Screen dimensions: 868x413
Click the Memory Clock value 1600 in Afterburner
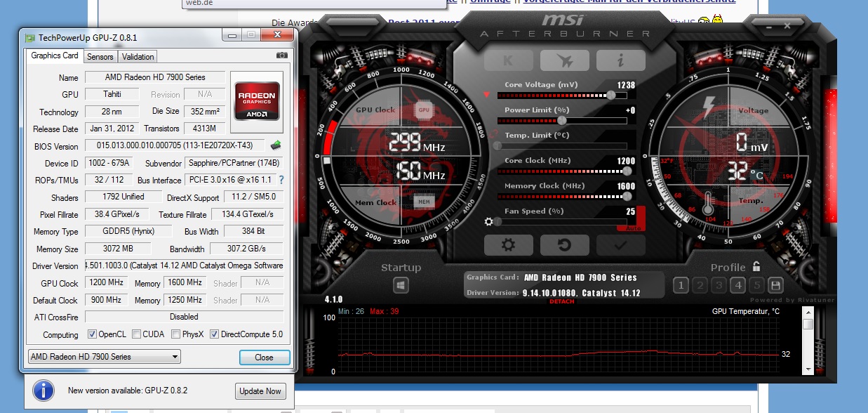(626, 186)
